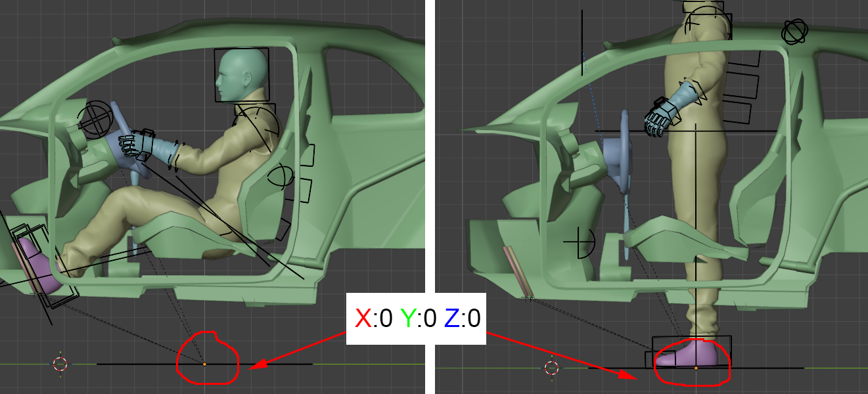Click the 3D cursor in right viewport

551,368
